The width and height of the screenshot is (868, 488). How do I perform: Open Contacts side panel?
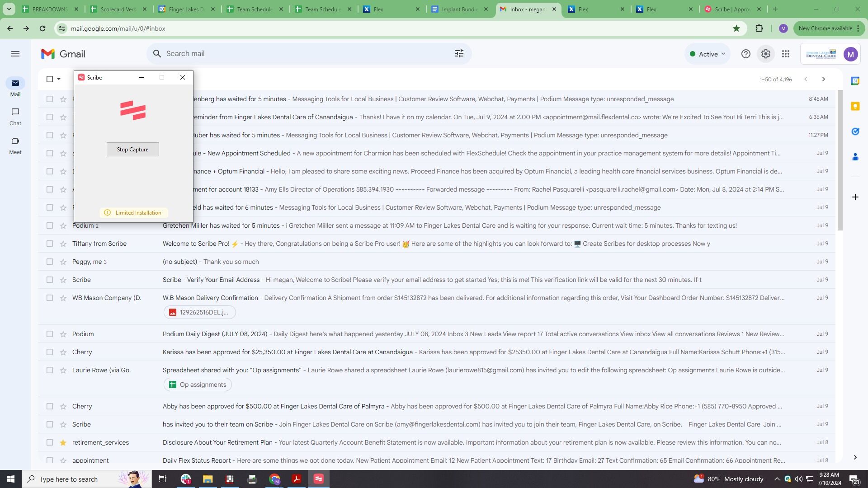tap(855, 157)
